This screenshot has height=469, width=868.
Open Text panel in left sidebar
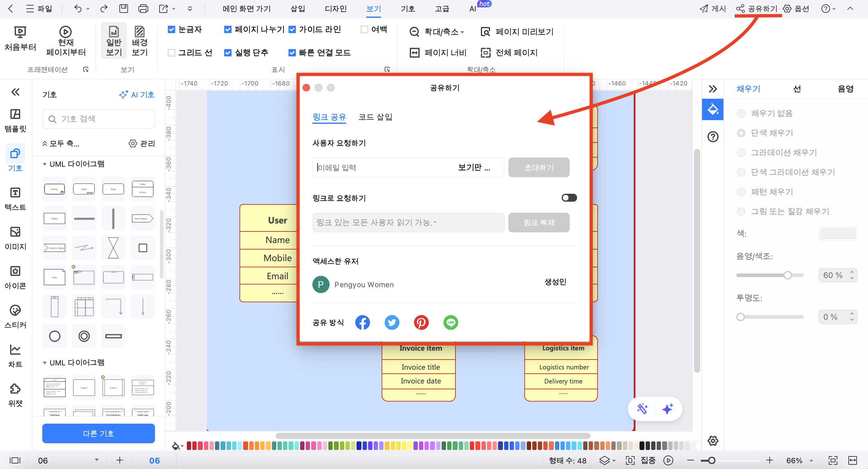[x=15, y=199]
